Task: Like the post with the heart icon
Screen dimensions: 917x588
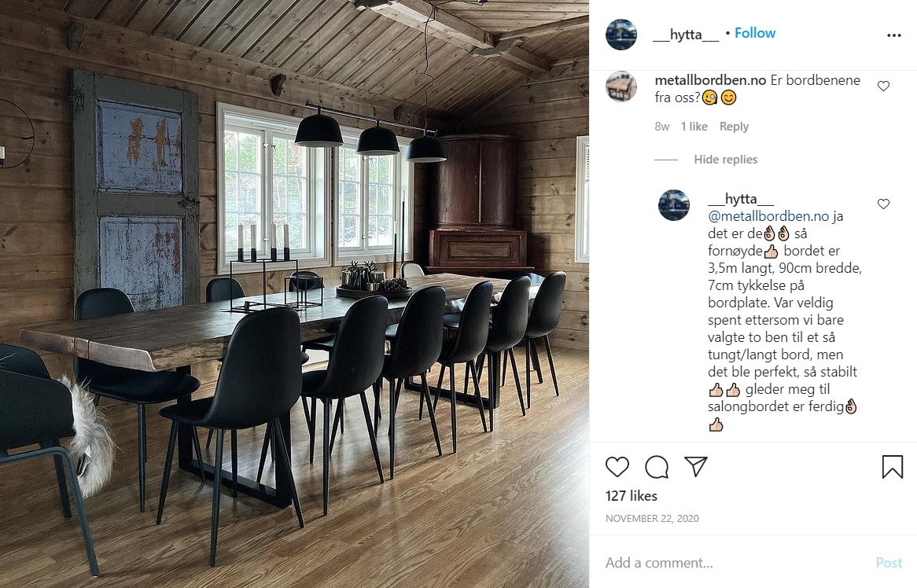Action: click(x=617, y=467)
